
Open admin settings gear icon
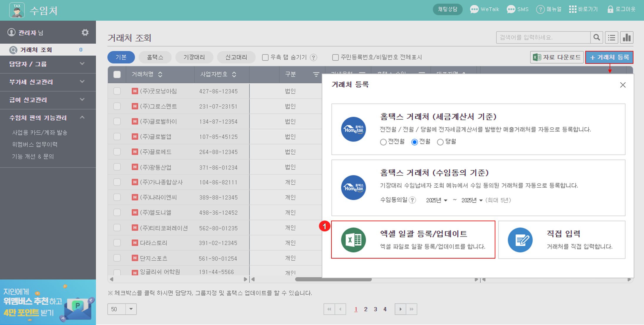coord(85,32)
